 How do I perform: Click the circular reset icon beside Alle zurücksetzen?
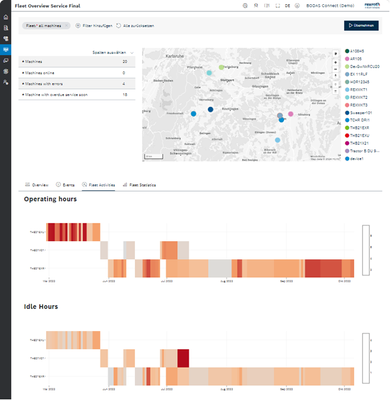click(118, 26)
